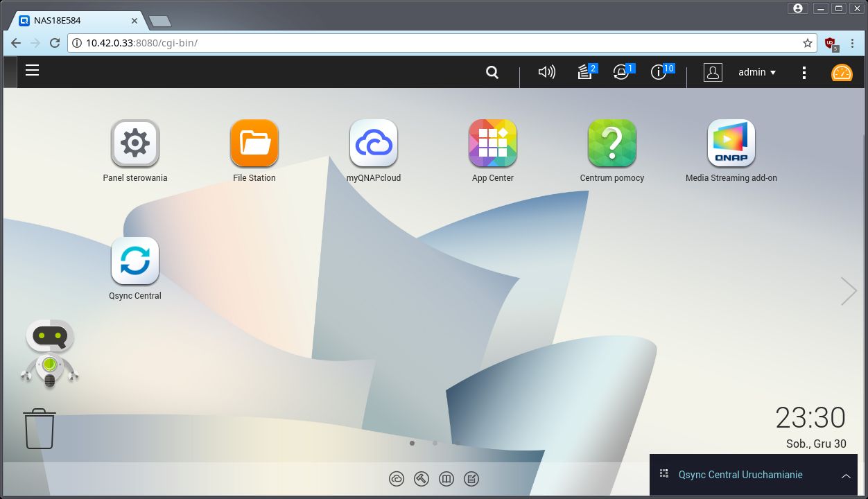868x499 pixels.
Task: Open the Recycle Bin on the desktop
Action: (40, 428)
